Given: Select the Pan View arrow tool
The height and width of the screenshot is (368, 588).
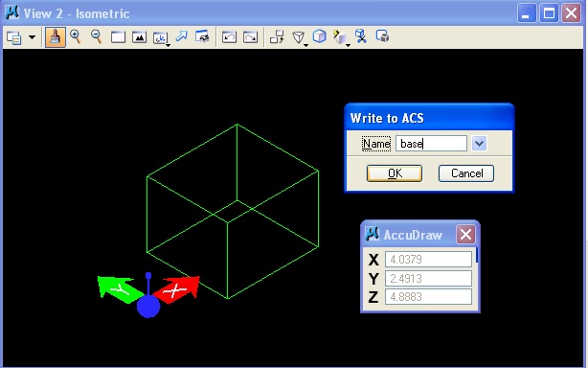Looking at the screenshot, I should coord(182,36).
